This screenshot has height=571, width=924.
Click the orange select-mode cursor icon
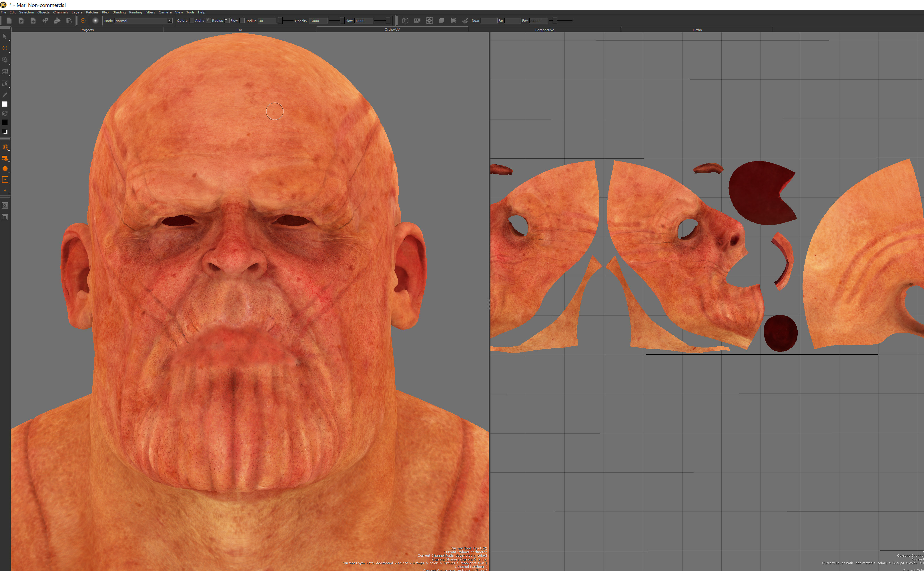[5, 147]
